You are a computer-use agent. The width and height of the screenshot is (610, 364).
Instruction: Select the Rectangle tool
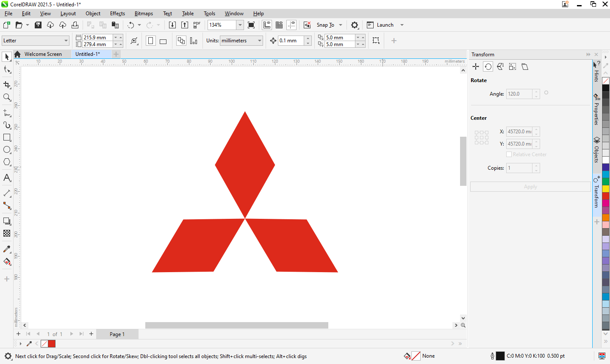coord(7,138)
